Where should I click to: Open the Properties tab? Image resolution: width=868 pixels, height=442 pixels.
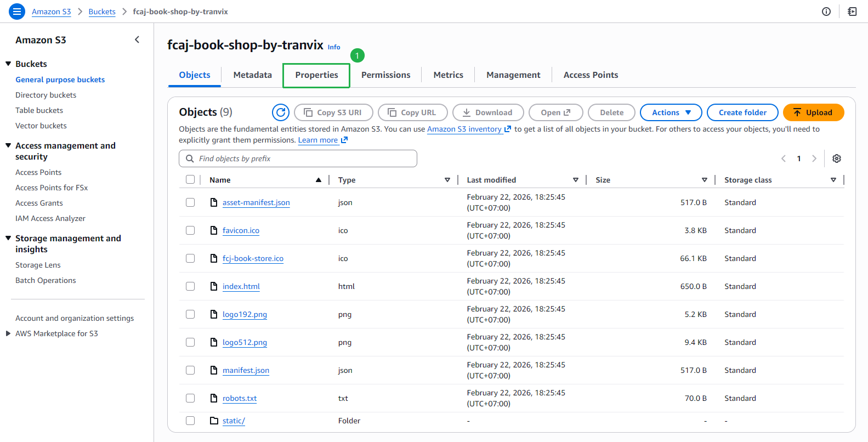pos(316,75)
